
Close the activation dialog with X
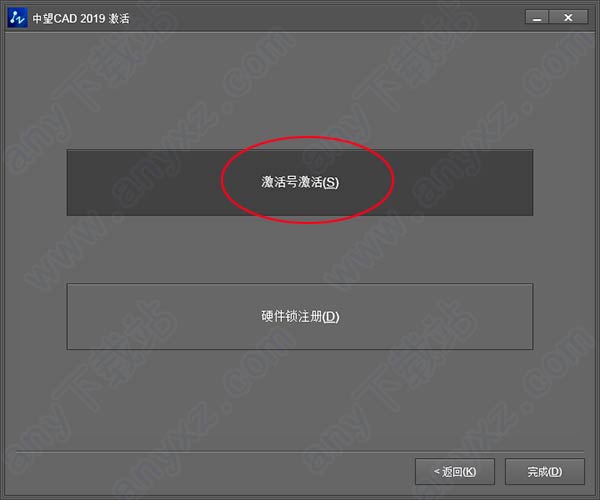point(568,17)
